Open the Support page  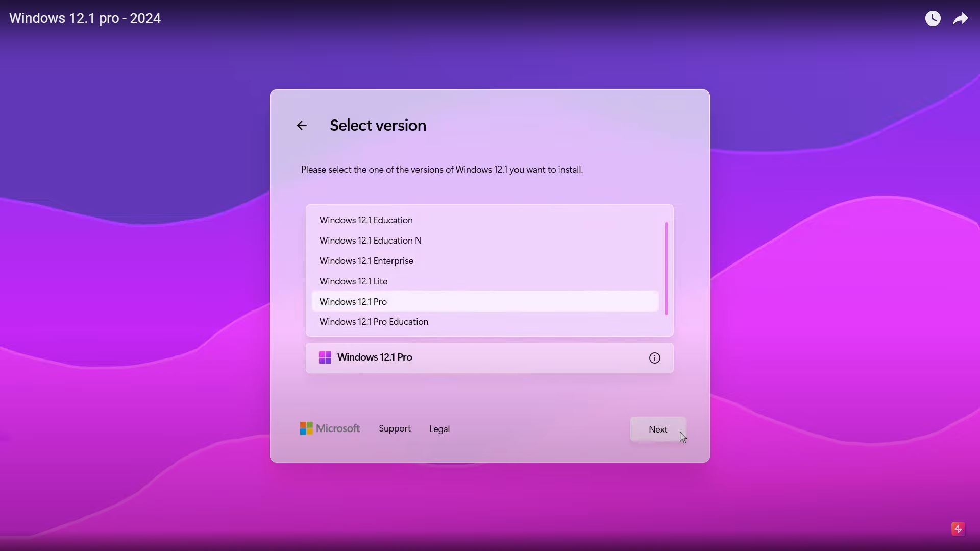[394, 428]
